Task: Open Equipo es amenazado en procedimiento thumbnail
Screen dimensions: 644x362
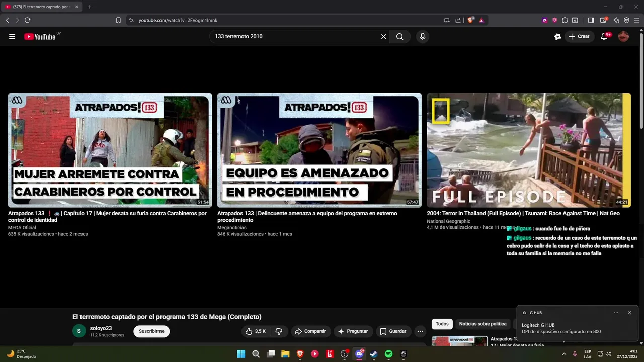Action: click(x=319, y=150)
